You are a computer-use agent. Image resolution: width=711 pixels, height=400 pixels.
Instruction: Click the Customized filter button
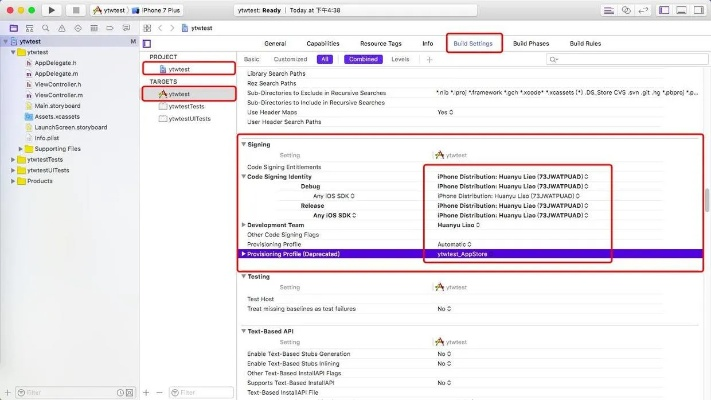point(289,59)
